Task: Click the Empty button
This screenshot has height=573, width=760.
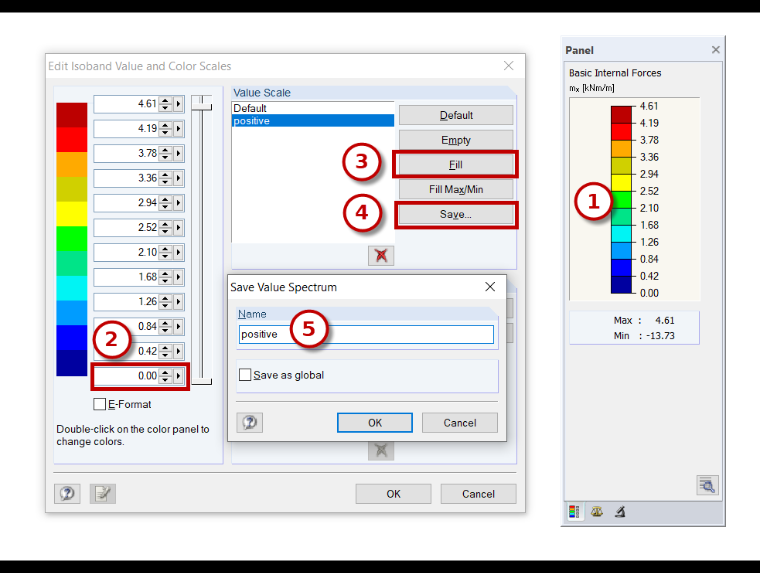Action: (x=456, y=140)
